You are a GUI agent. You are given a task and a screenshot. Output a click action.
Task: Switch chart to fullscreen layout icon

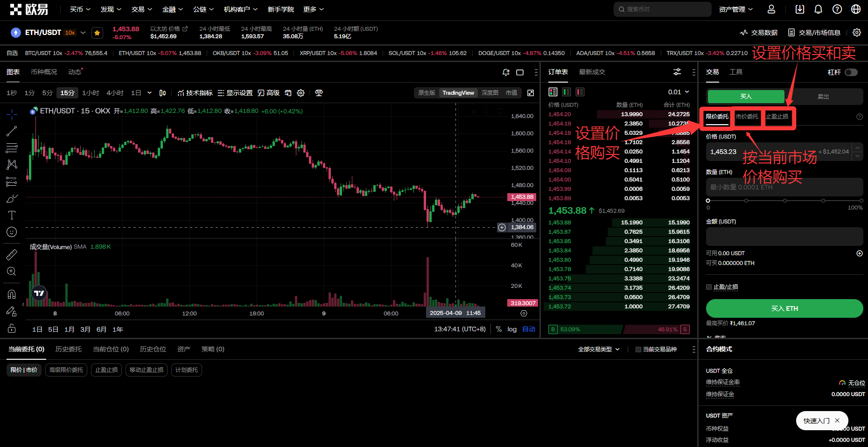[x=520, y=72]
